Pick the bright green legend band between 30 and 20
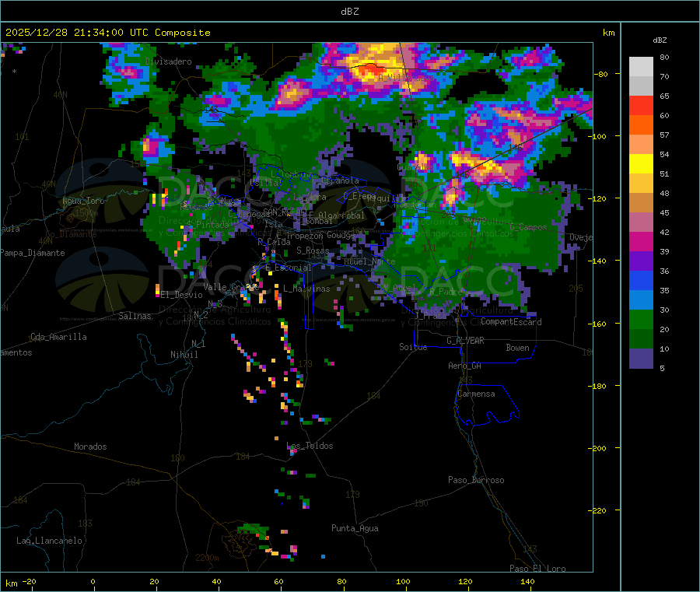Screen dimensions: 700x592 641,320
